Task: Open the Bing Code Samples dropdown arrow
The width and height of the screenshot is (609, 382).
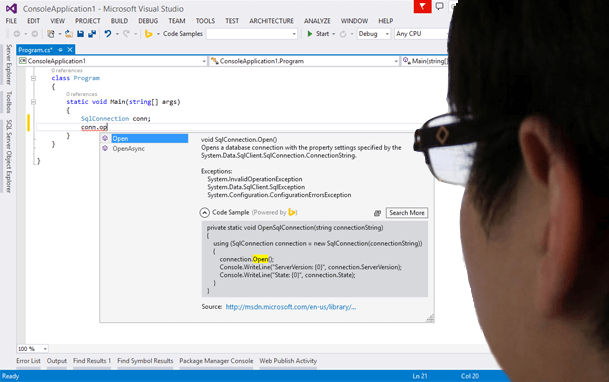Action: pos(158,34)
